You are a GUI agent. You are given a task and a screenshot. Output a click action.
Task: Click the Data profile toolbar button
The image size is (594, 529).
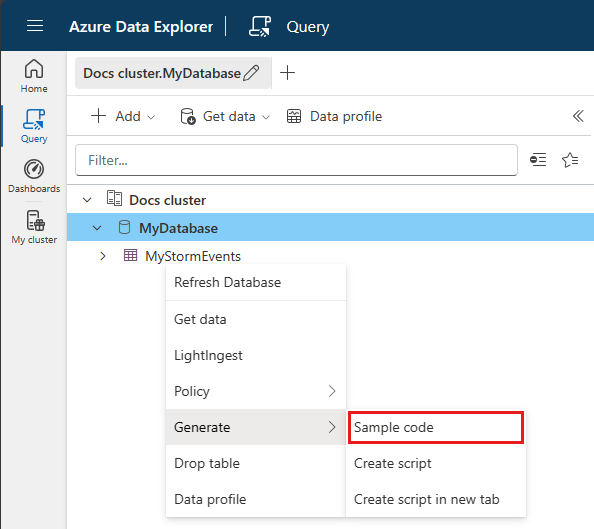[x=334, y=116]
